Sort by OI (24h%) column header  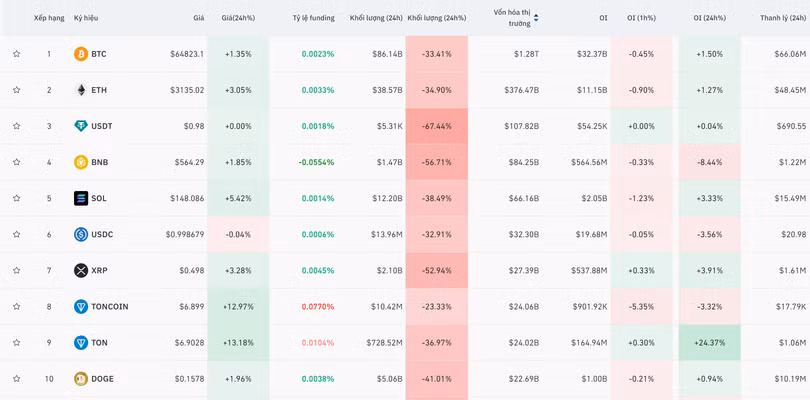709,18
